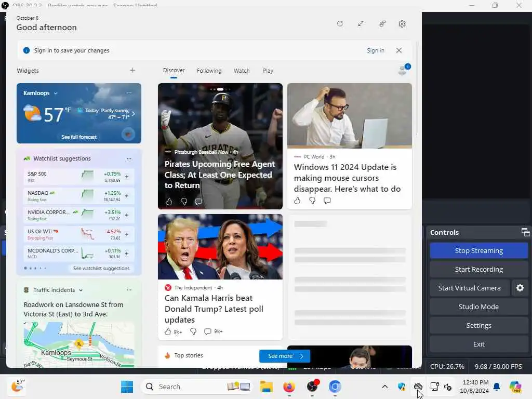Add S&P 500 to watchlist
This screenshot has width=532, height=399.
coord(127,177)
